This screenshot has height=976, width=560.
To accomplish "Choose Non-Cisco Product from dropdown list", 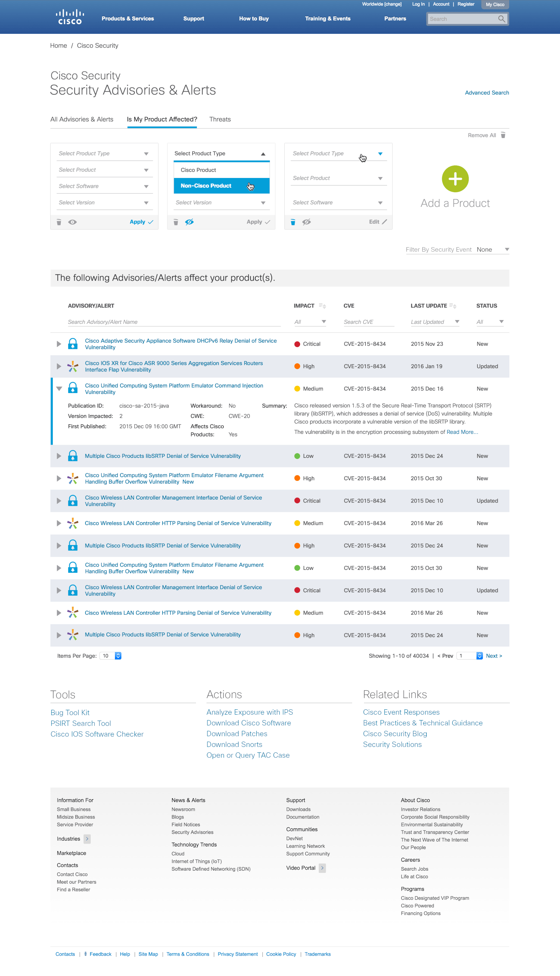I will point(222,186).
